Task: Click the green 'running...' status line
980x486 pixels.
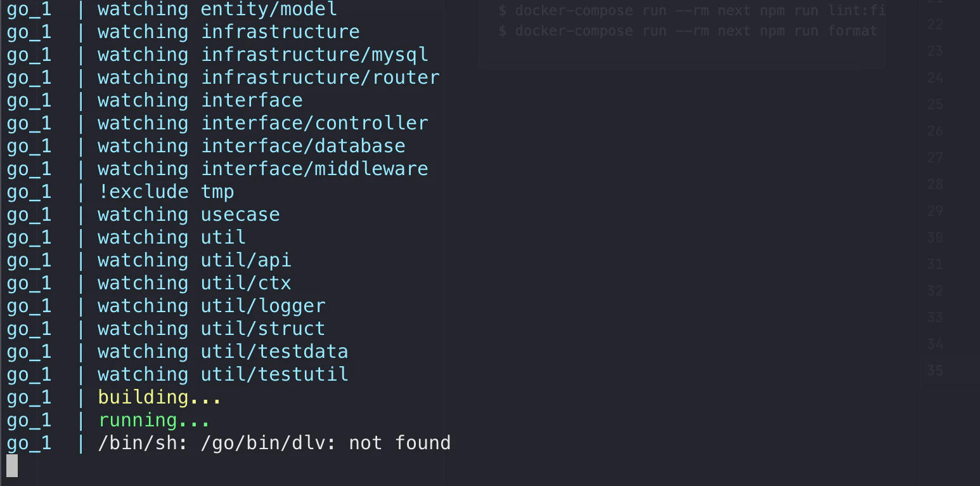Action: [x=154, y=420]
